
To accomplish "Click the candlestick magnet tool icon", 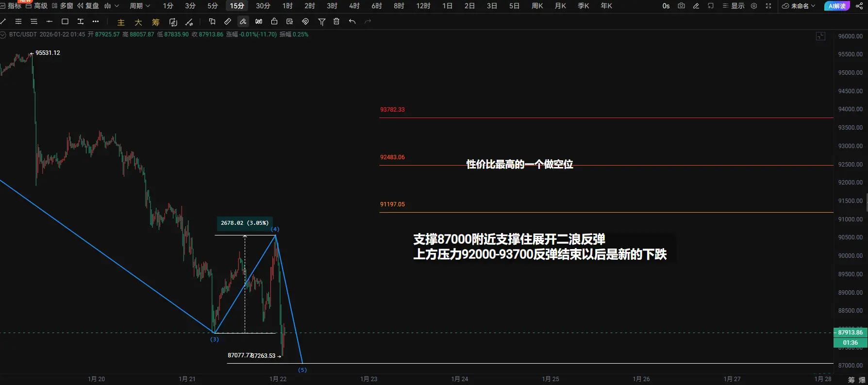I will pyautogui.click(x=259, y=21).
